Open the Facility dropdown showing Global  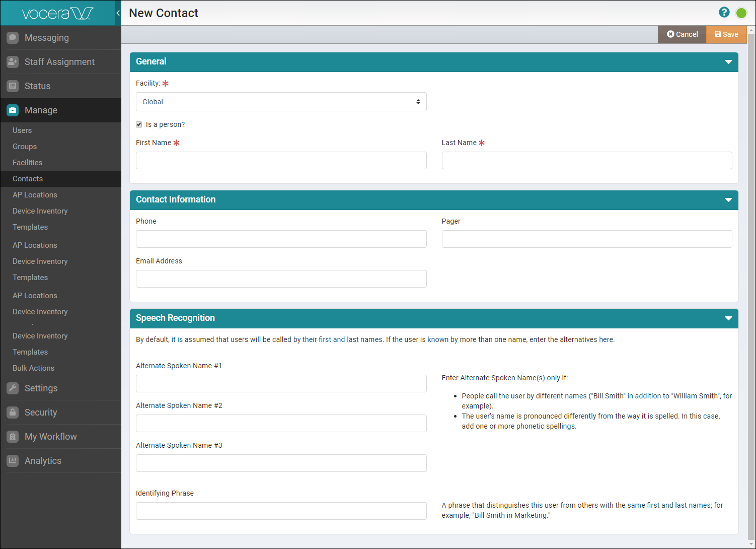281,102
